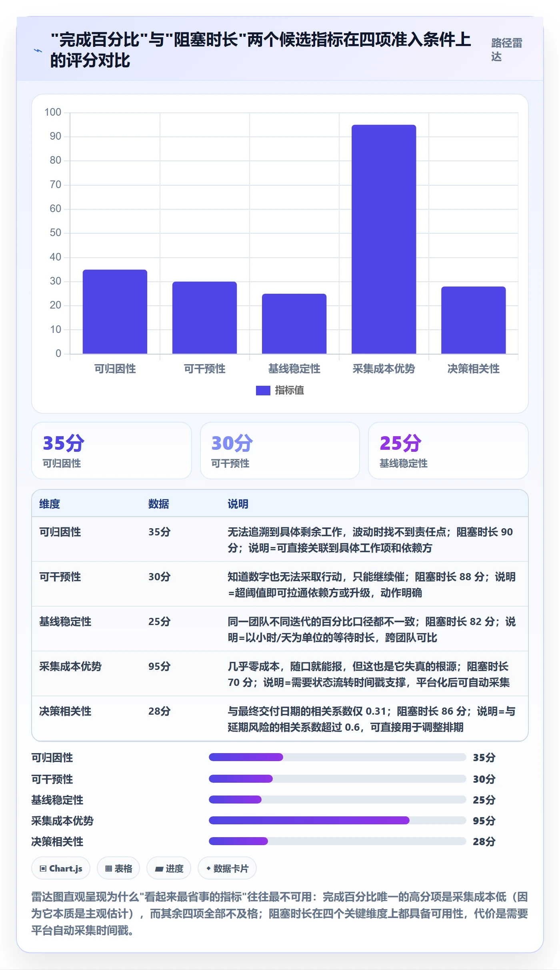This screenshot has height=970, width=560.
Task: Select the 可干预性 cell in the table
Action: (x=60, y=577)
